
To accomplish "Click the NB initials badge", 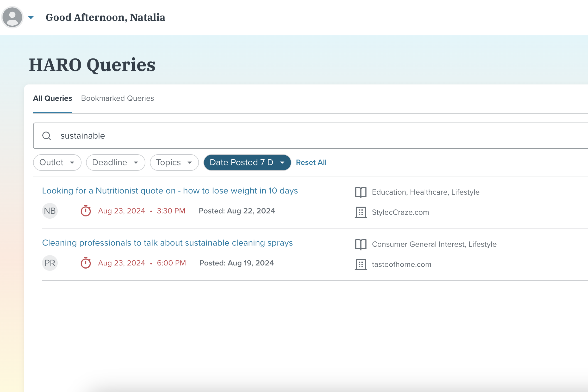I will [50, 211].
